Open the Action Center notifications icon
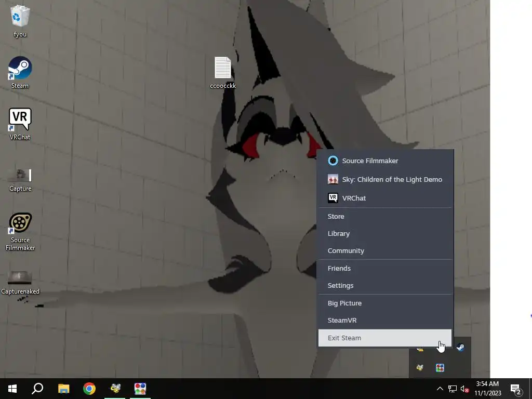 point(516,389)
